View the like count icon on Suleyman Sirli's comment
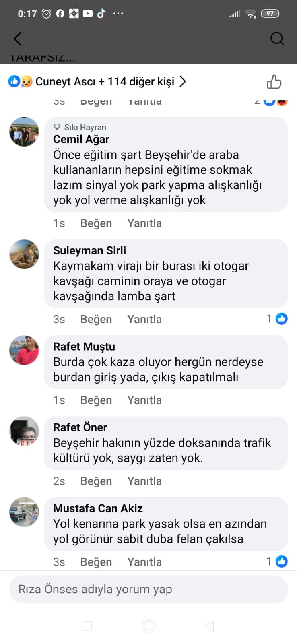The width and height of the screenshot is (297, 644). (x=281, y=319)
